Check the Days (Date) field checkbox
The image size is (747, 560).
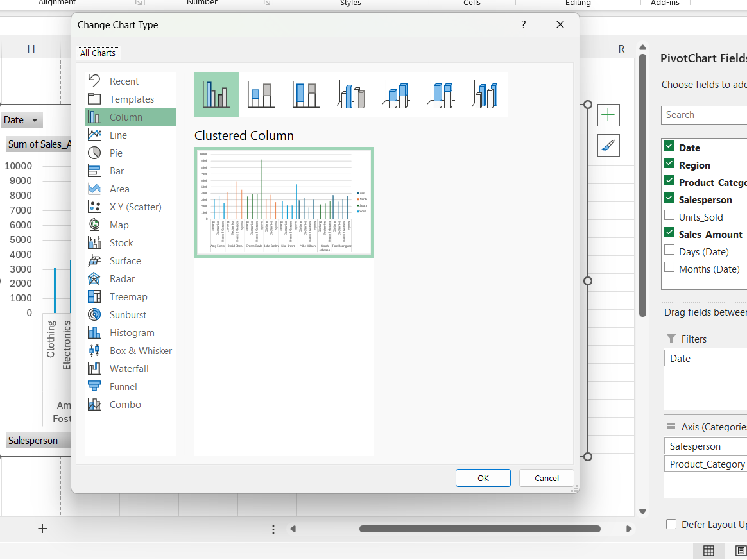(669, 250)
